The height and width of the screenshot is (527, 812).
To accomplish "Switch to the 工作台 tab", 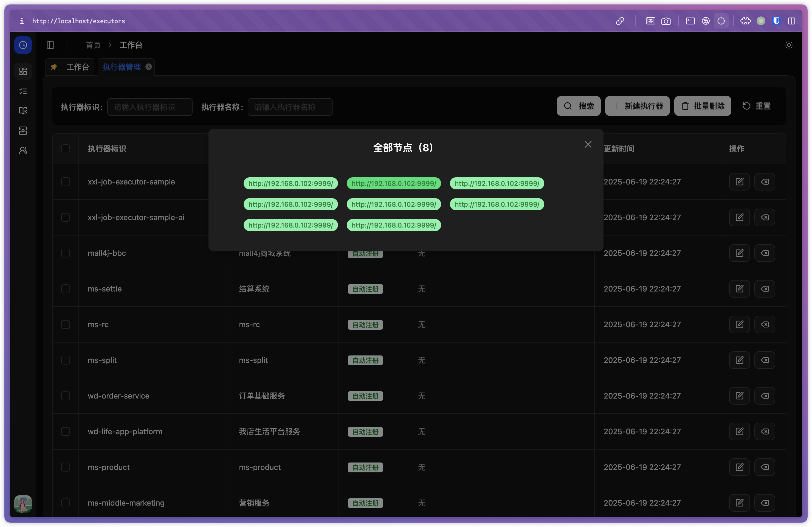I will (x=77, y=67).
